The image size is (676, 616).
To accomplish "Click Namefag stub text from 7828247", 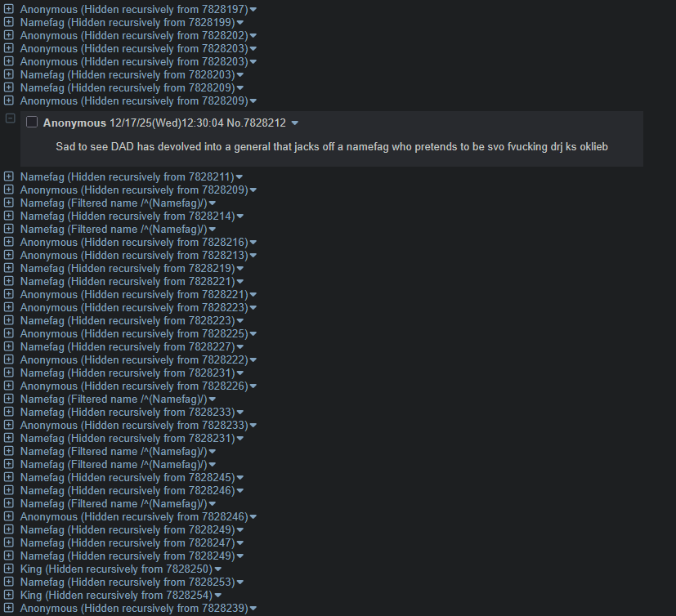I will 128,542.
